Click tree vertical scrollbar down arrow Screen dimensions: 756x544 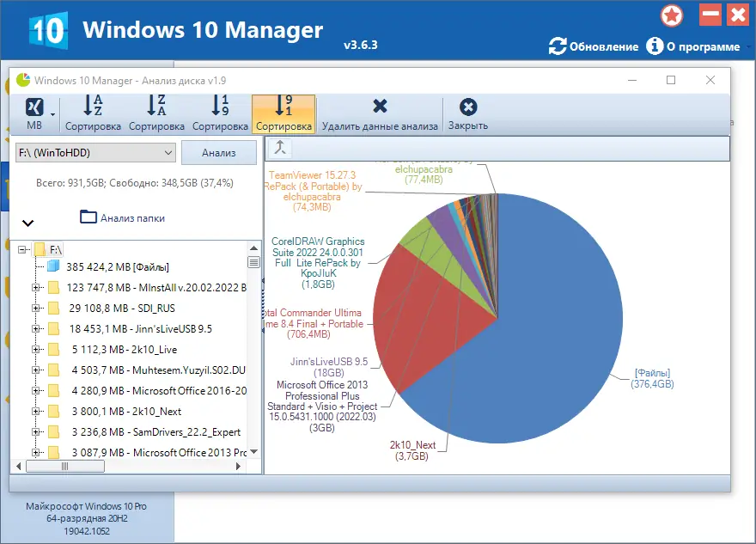(253, 451)
